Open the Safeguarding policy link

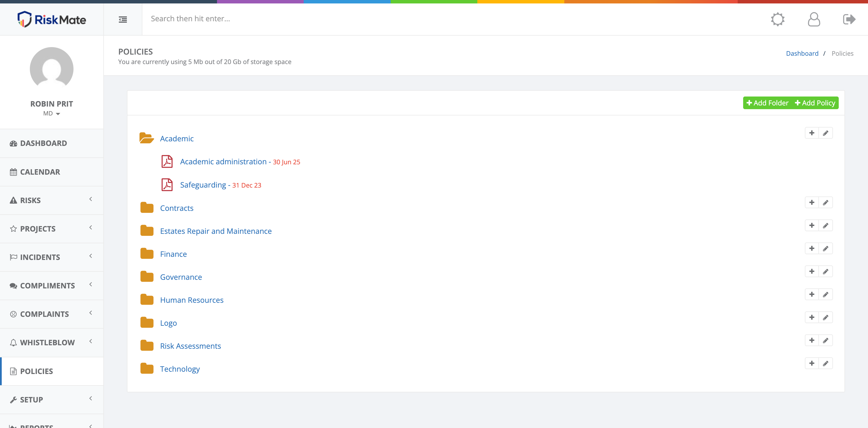tap(203, 185)
